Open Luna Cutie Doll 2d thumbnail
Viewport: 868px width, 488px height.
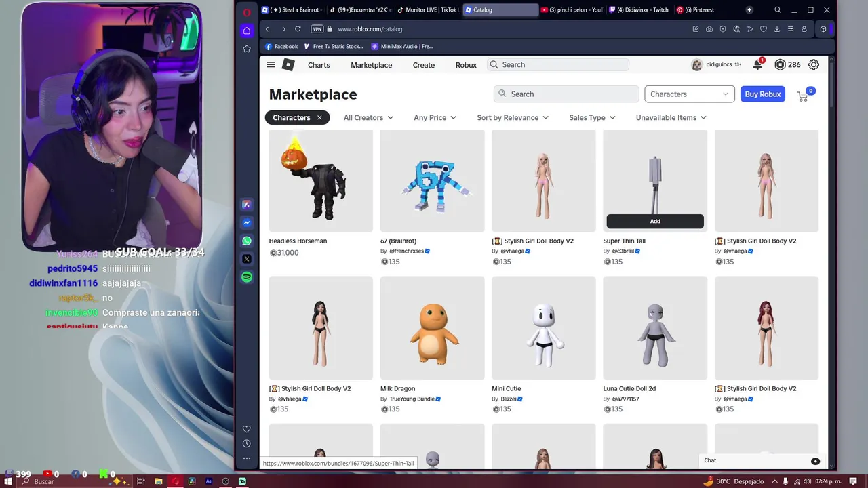pos(655,328)
